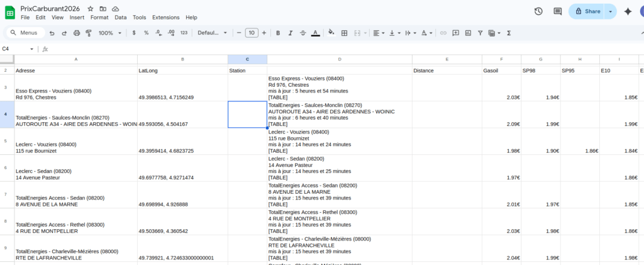Select the Distance header cell
Viewport: 644px width, 265px height.
[447, 70]
